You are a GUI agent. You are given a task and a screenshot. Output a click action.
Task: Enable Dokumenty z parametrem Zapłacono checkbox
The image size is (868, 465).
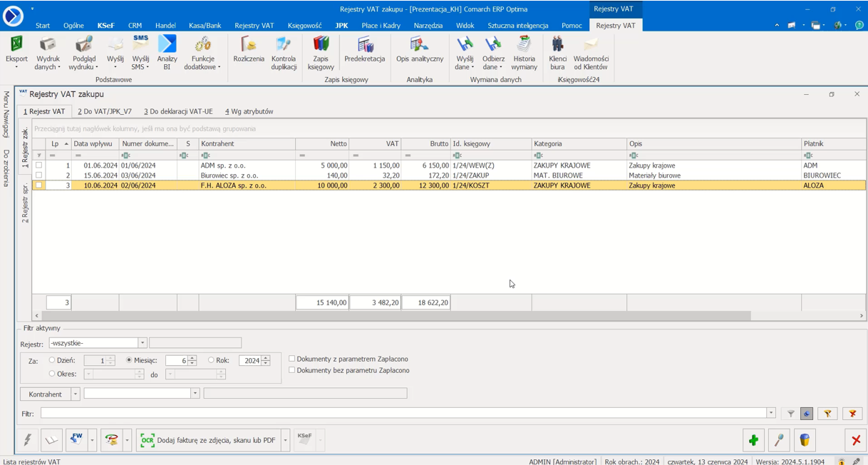(292, 359)
